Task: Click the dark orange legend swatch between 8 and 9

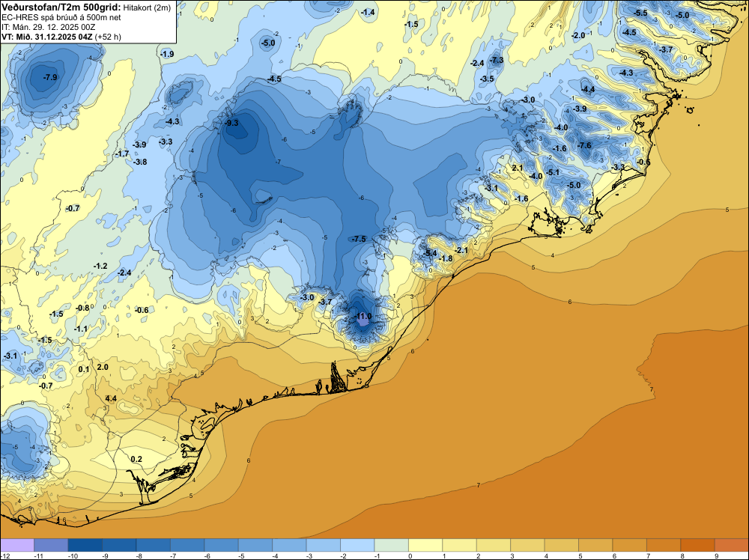Action: (698, 545)
